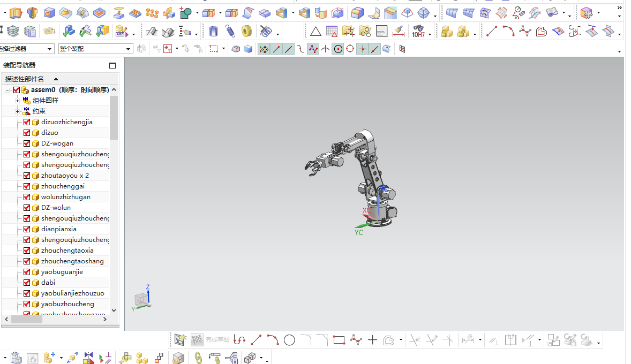Click the navigator vertical scroll down arrow

114,310
